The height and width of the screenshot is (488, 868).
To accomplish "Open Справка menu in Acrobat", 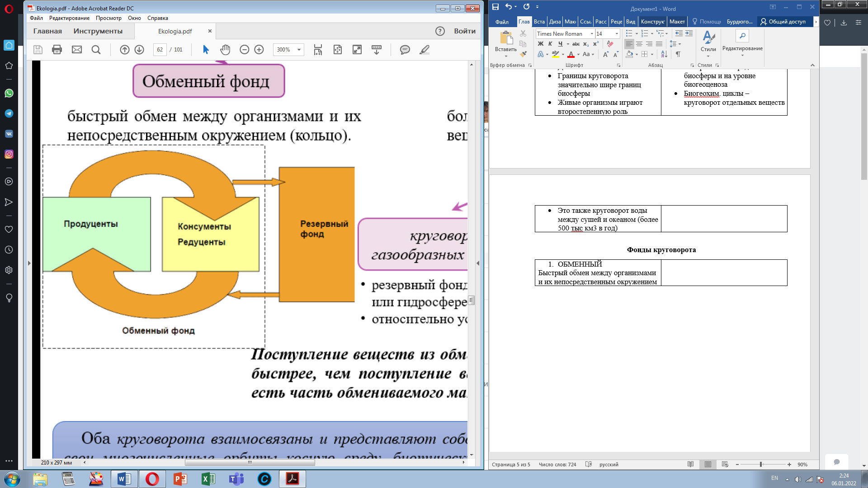I will coord(158,18).
